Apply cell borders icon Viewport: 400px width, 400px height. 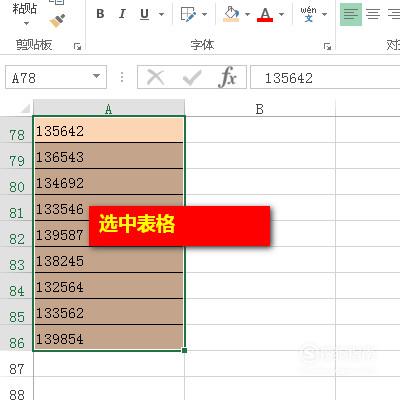[x=188, y=14]
